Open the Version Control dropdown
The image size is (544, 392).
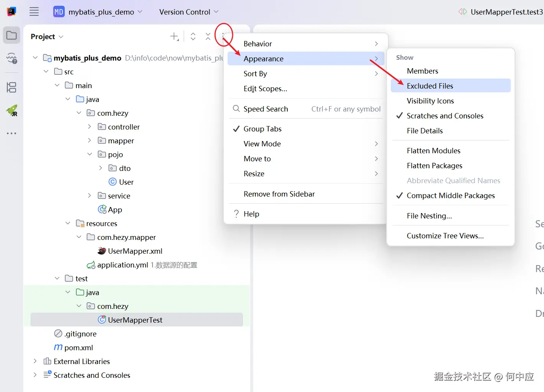click(188, 12)
